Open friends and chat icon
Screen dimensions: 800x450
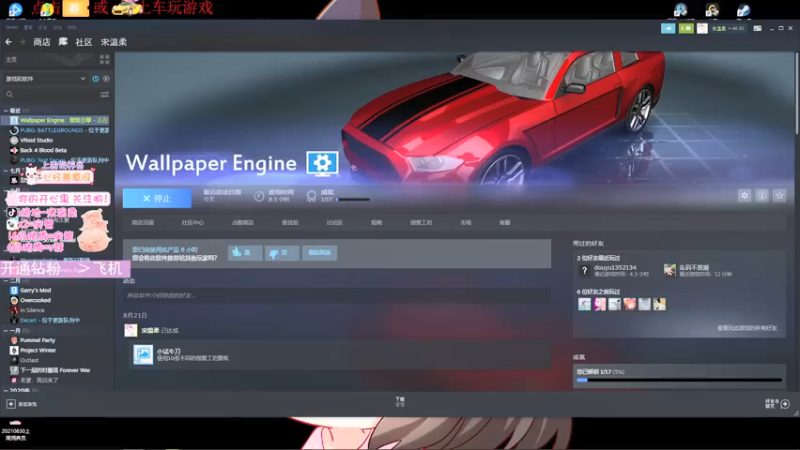pyautogui.click(x=785, y=404)
